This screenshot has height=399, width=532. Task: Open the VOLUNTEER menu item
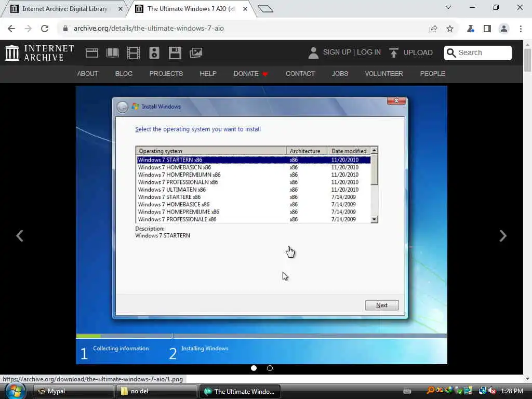pyautogui.click(x=384, y=74)
